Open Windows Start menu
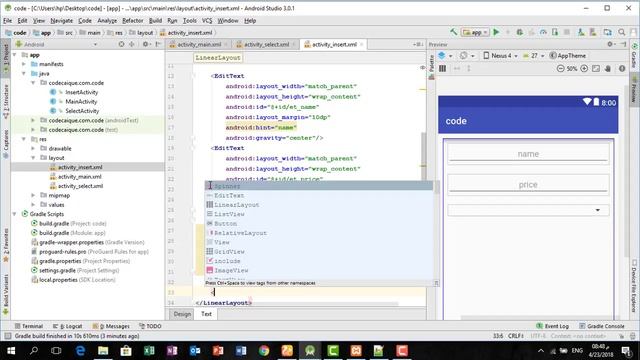640x360 pixels. (x=11, y=351)
